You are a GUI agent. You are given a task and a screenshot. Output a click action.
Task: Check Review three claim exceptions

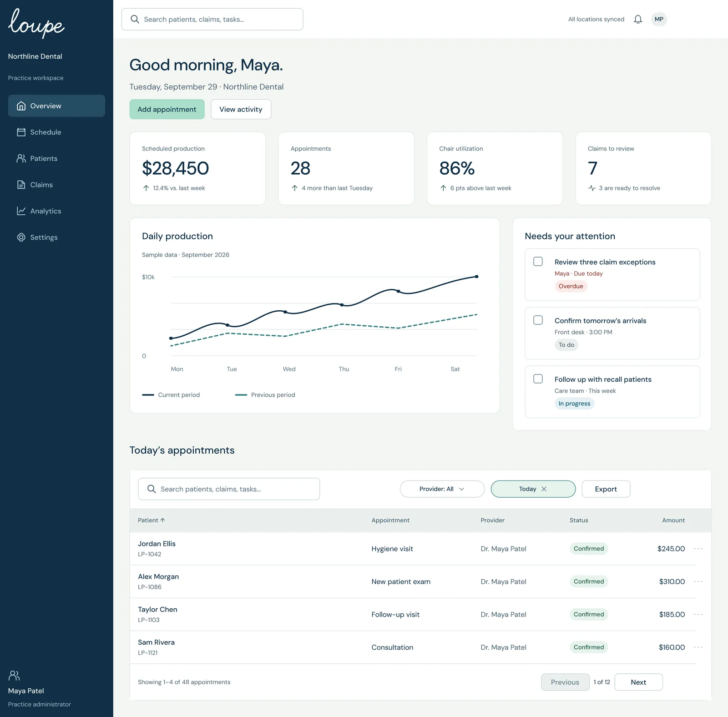click(x=538, y=262)
